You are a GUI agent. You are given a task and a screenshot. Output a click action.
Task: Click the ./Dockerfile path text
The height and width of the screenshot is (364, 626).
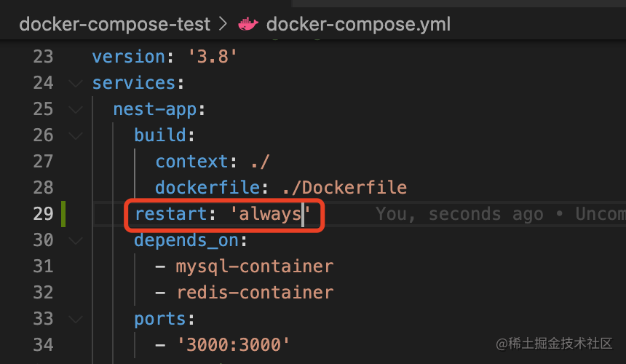coord(344,188)
